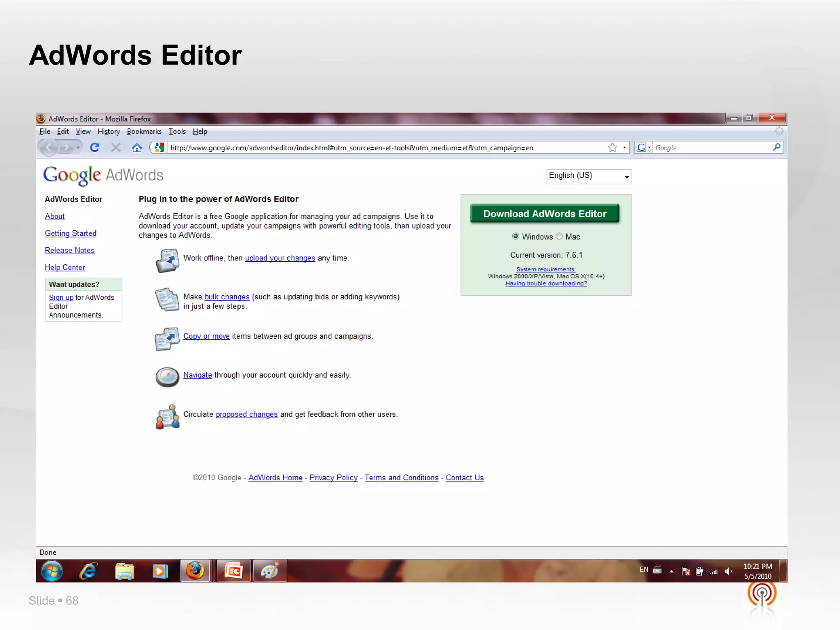Click the volume speaker tray icon
Image resolution: width=840 pixels, height=630 pixels.
pyautogui.click(x=728, y=571)
